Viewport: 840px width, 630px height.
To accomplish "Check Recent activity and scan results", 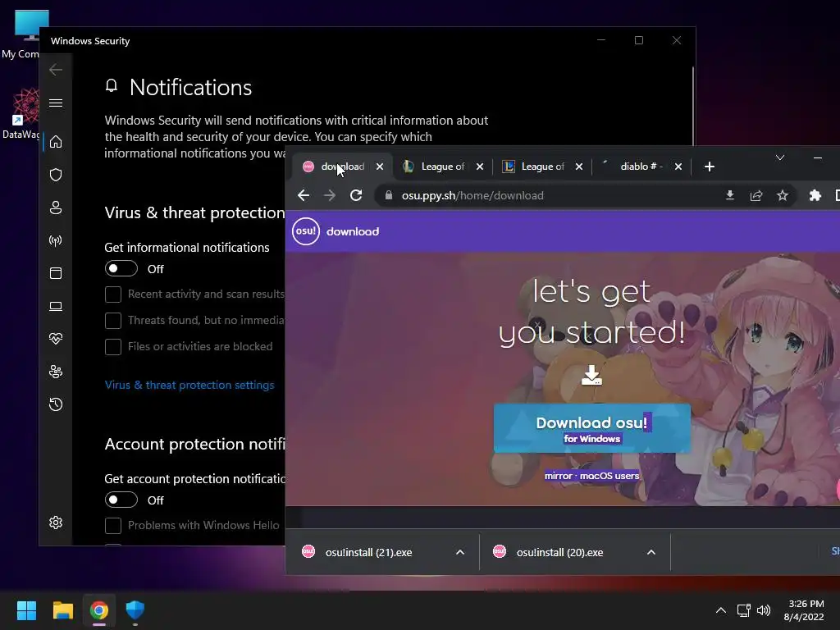I will click(113, 294).
